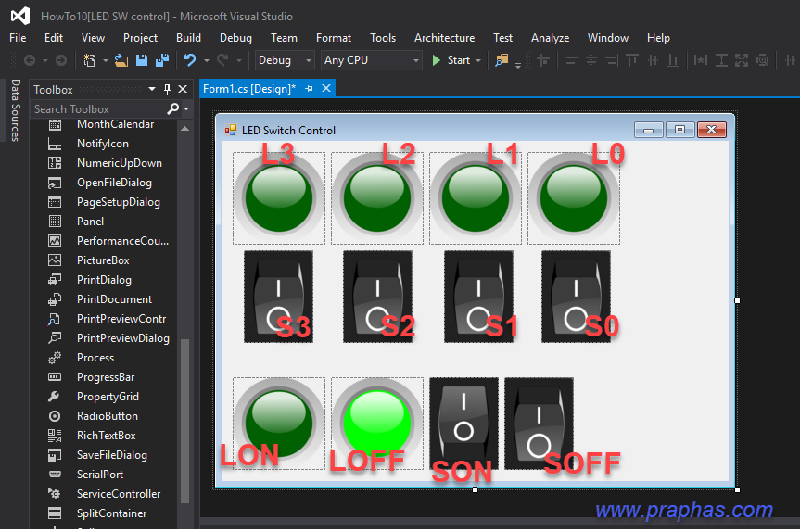Screen dimensions: 800x532
Task: Select switch S3 on the form
Action: [279, 297]
